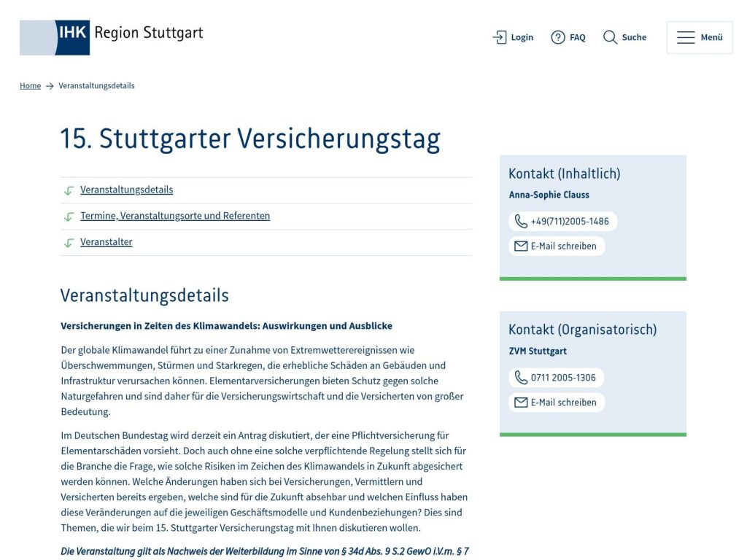Click the phone icon next to +49(711)2005-1486
This screenshot has width=747, height=560.
pos(520,221)
